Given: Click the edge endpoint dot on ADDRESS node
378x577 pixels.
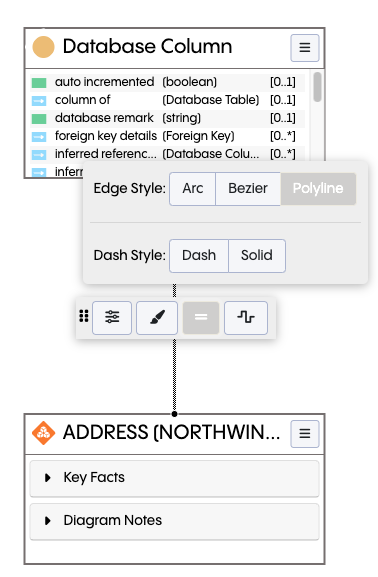Looking at the screenshot, I should click(174, 414).
